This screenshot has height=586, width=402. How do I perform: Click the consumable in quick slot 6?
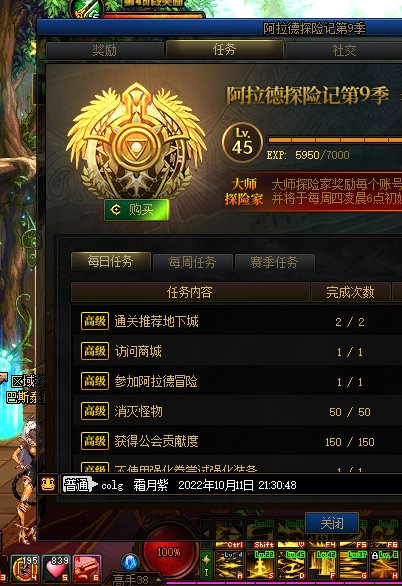[87, 569]
